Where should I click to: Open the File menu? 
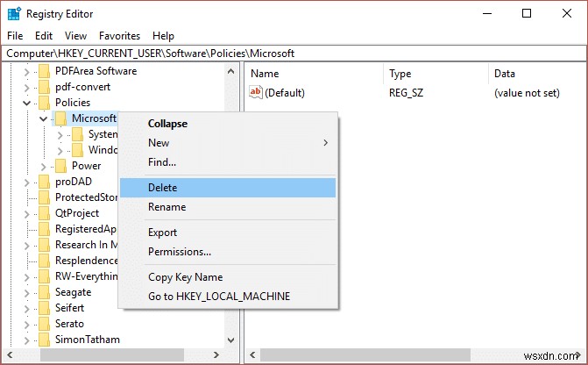pyautogui.click(x=15, y=36)
